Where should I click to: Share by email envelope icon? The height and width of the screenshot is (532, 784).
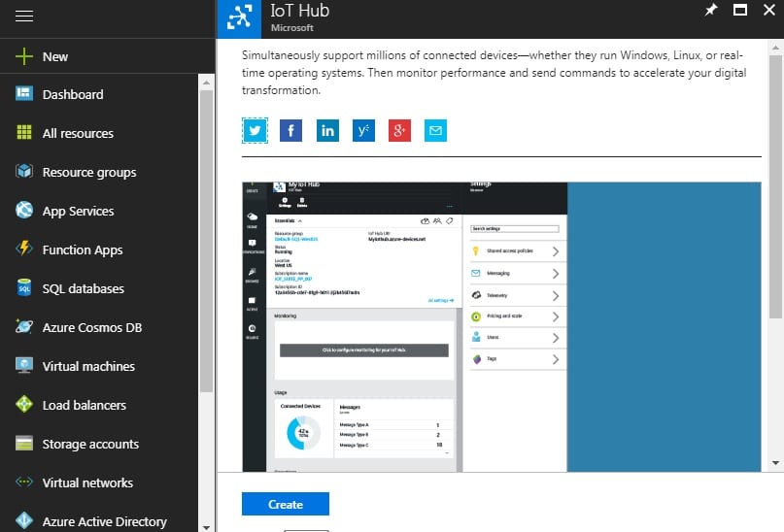[x=435, y=130]
